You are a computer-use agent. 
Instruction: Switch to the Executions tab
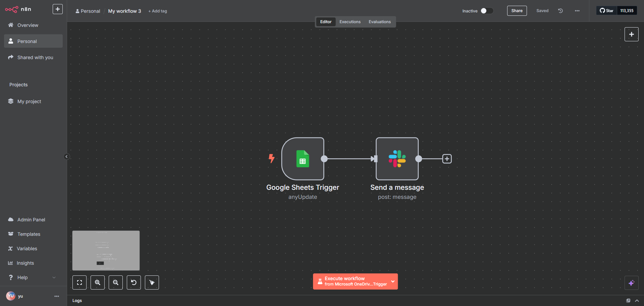click(350, 22)
